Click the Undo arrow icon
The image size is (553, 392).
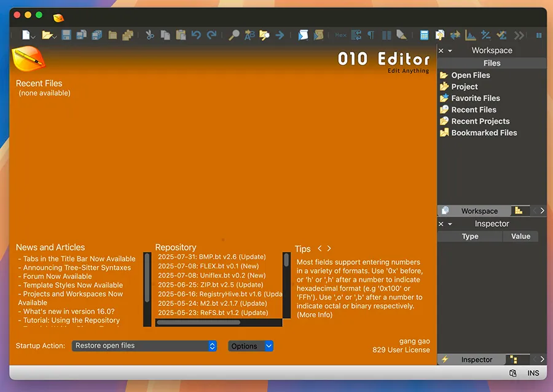(196, 35)
